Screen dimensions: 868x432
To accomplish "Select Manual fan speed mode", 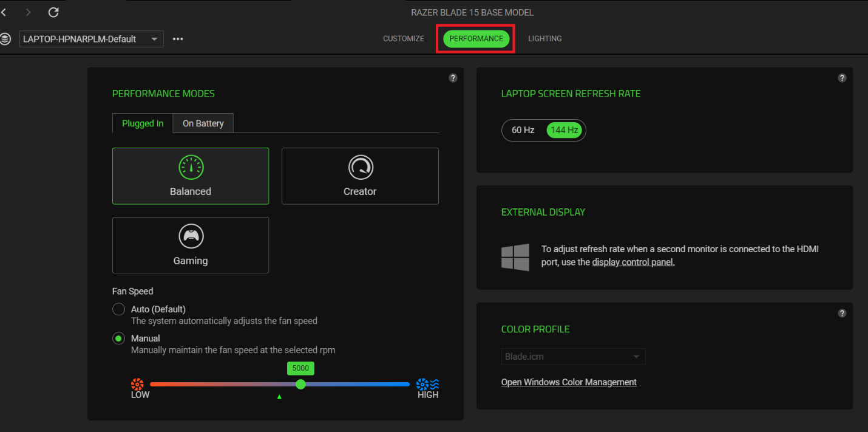I will click(118, 338).
